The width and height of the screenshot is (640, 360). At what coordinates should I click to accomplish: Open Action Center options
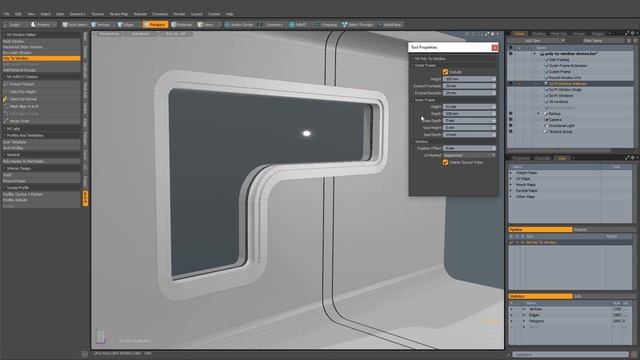pyautogui.click(x=239, y=25)
